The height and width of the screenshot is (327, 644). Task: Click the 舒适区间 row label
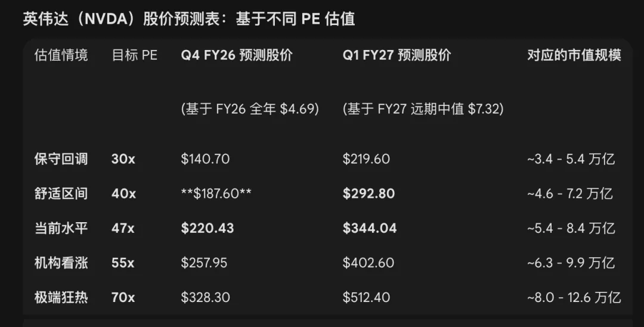click(x=61, y=194)
